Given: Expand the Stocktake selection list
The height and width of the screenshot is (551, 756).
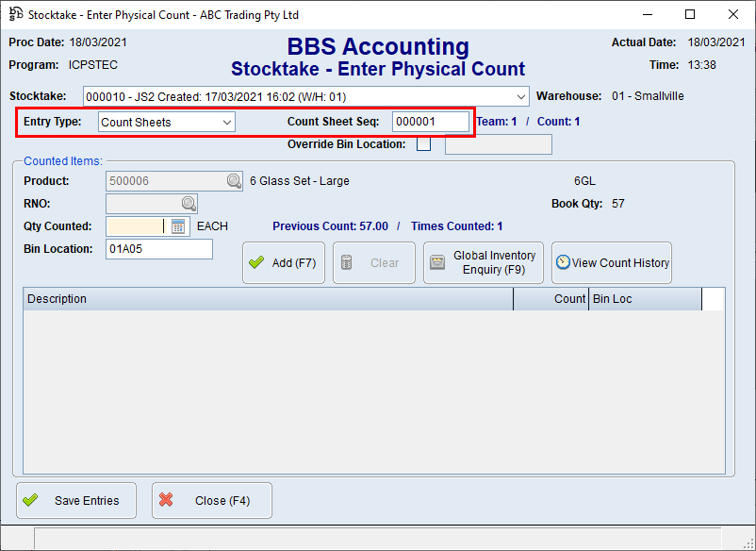Looking at the screenshot, I should click(521, 95).
